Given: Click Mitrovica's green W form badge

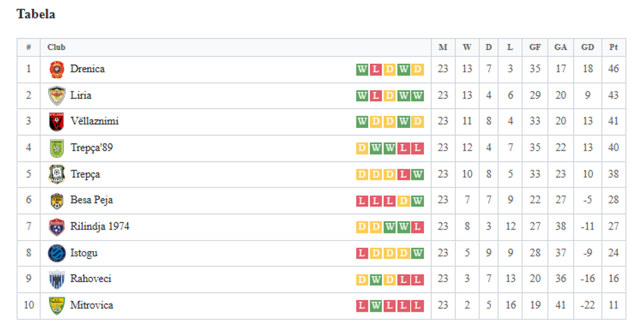Looking at the screenshot, I should [x=376, y=306].
